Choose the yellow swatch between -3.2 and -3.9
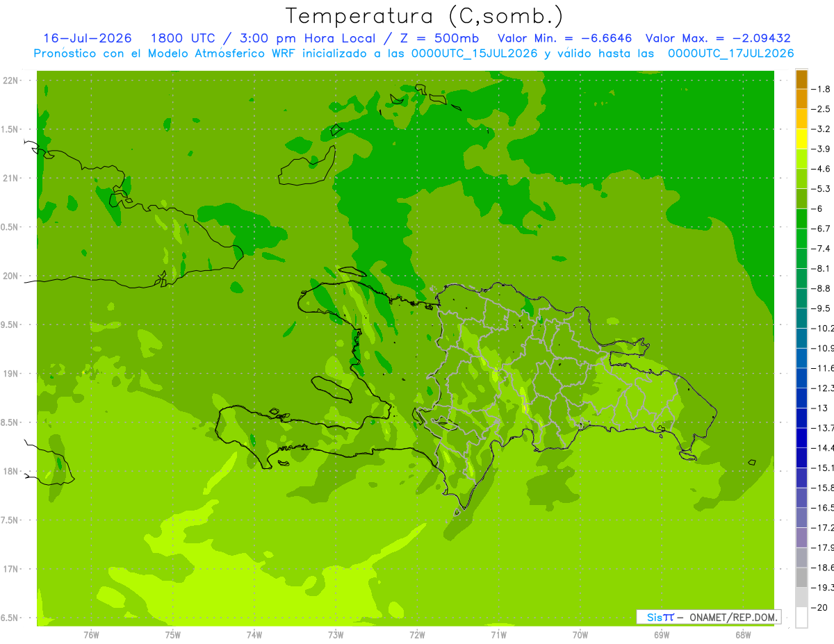This screenshot has height=644, width=834. pyautogui.click(x=801, y=139)
